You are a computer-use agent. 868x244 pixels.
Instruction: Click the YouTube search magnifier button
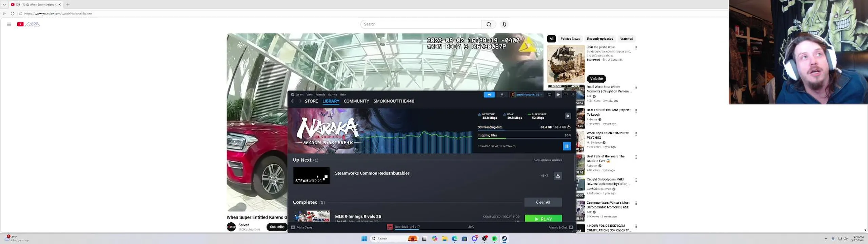(x=489, y=24)
